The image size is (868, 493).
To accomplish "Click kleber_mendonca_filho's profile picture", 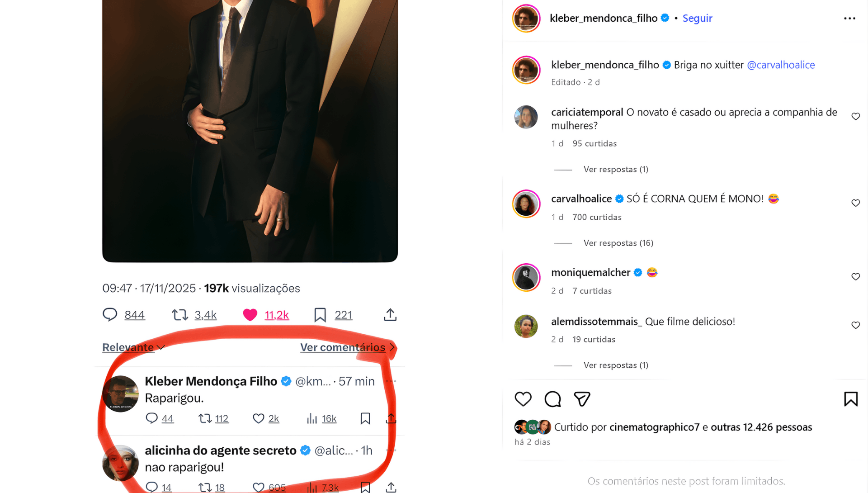I will click(526, 18).
